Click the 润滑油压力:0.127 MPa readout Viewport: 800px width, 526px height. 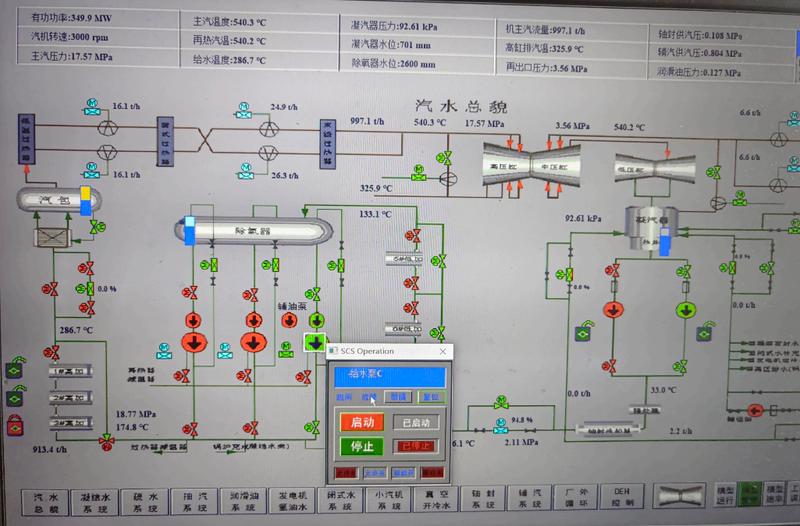pyautogui.click(x=698, y=72)
